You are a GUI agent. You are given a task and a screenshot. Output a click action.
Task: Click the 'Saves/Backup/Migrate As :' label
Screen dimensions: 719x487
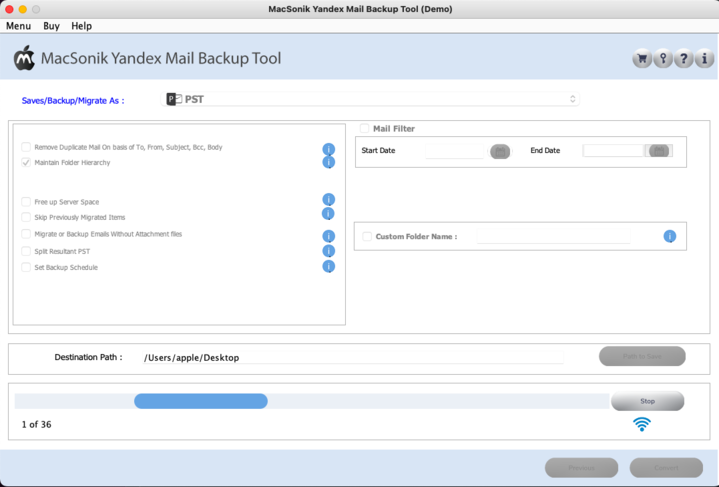coord(73,100)
